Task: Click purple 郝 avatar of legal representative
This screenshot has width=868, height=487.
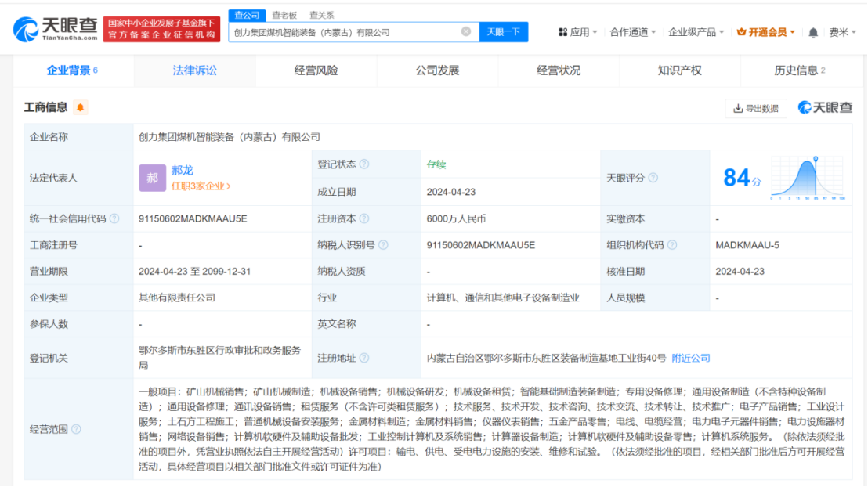Action: pyautogui.click(x=152, y=178)
